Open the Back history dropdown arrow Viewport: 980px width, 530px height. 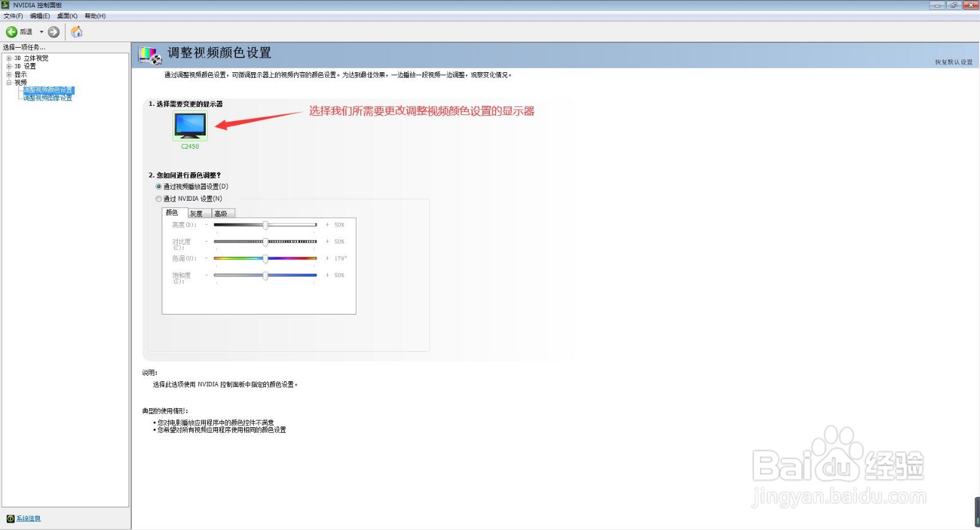coord(42,32)
